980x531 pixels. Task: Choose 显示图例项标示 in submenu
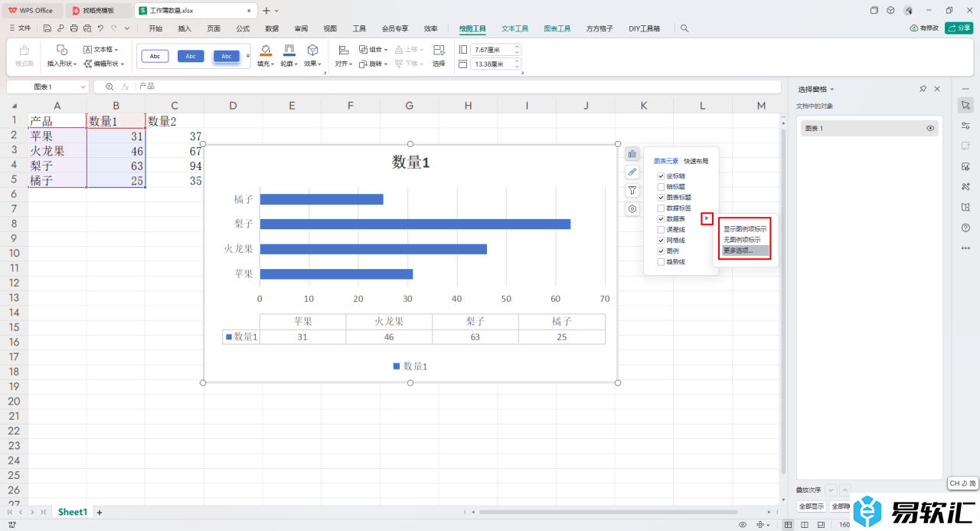click(745, 229)
